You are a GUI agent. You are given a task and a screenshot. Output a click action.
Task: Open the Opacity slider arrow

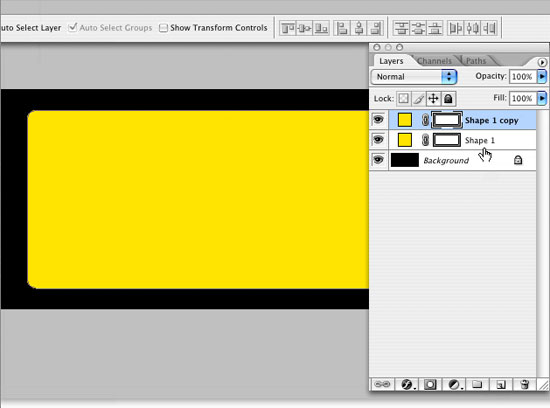pos(542,76)
